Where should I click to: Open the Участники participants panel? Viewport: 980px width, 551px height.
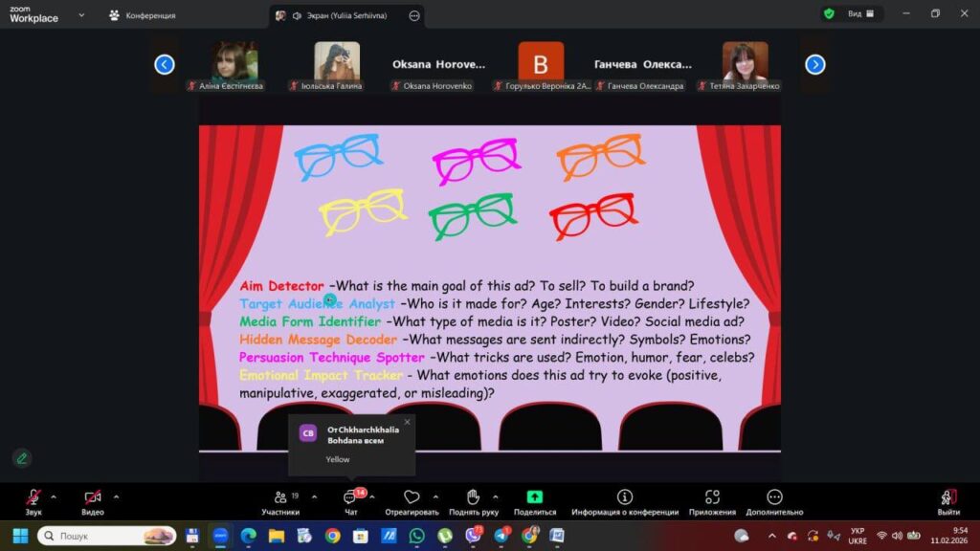point(280,497)
